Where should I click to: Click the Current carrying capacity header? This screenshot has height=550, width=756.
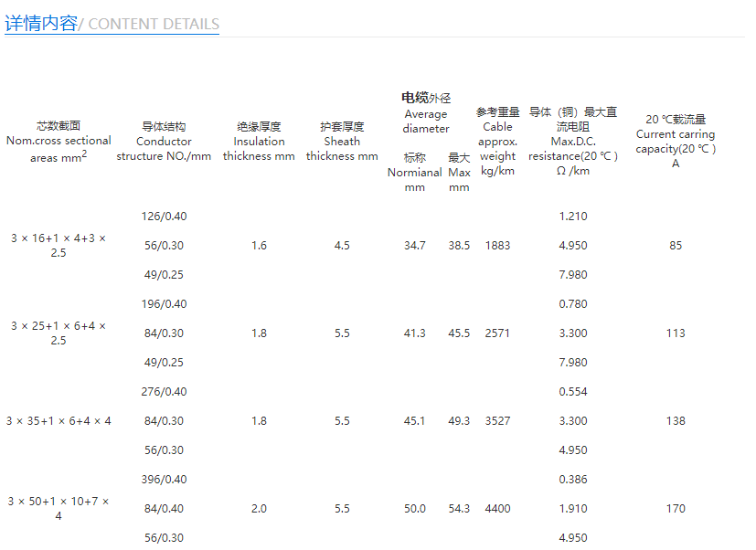point(676,142)
